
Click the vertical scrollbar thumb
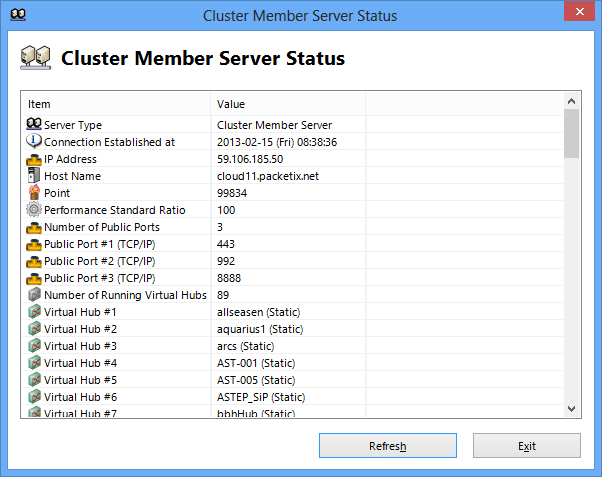tap(572, 134)
